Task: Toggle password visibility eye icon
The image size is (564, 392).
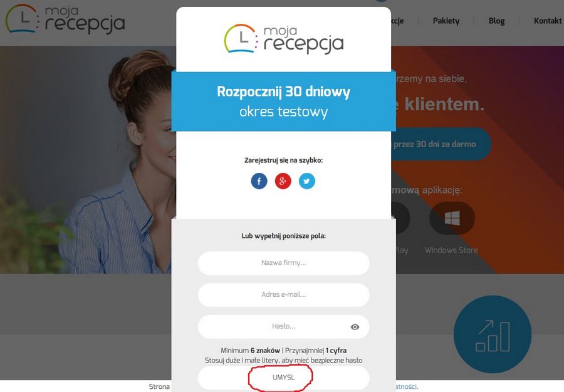Action: pos(355,327)
